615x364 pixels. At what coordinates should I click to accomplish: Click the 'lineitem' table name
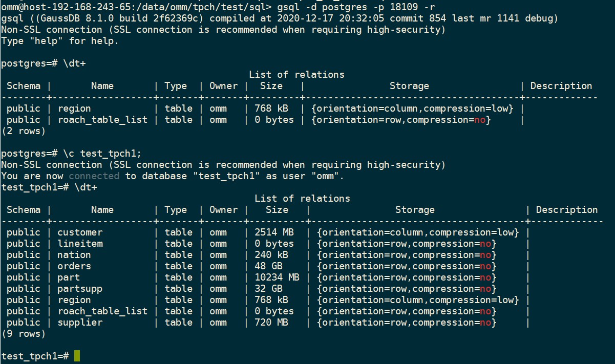(80, 244)
